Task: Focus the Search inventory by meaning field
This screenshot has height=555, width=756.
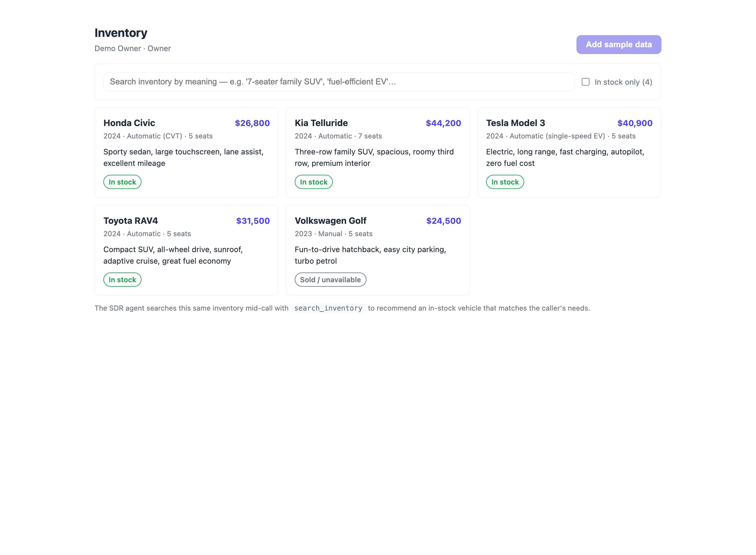Action: [x=339, y=82]
